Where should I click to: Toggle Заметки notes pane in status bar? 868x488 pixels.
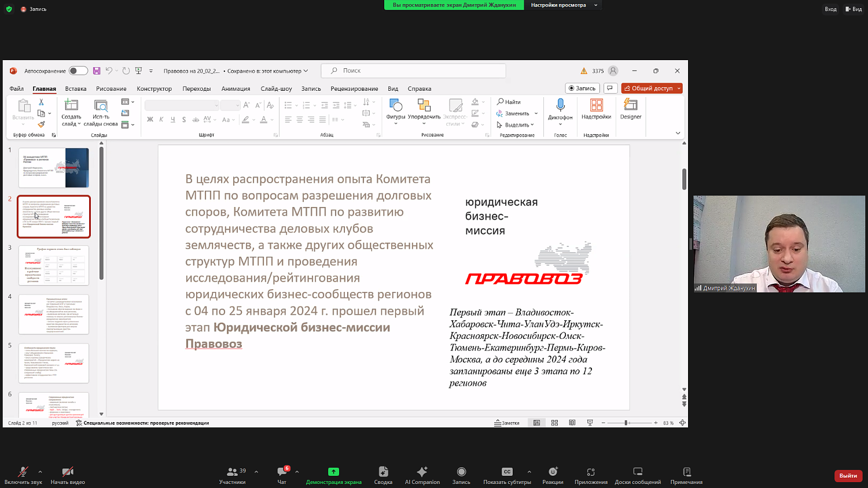tap(507, 423)
